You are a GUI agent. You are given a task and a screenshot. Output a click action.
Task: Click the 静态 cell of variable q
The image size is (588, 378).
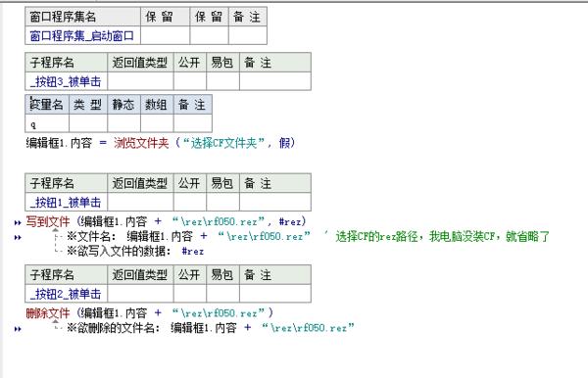[123, 123]
